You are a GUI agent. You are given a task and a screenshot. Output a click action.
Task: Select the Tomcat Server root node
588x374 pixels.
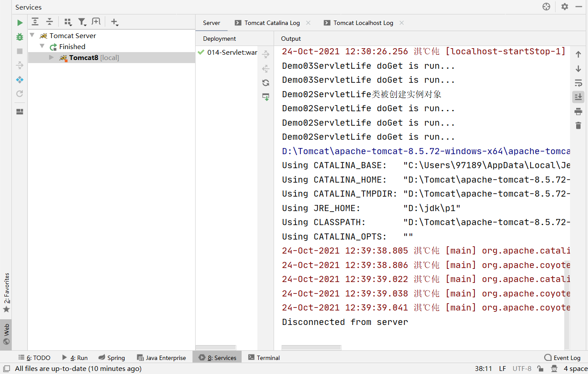pos(73,35)
